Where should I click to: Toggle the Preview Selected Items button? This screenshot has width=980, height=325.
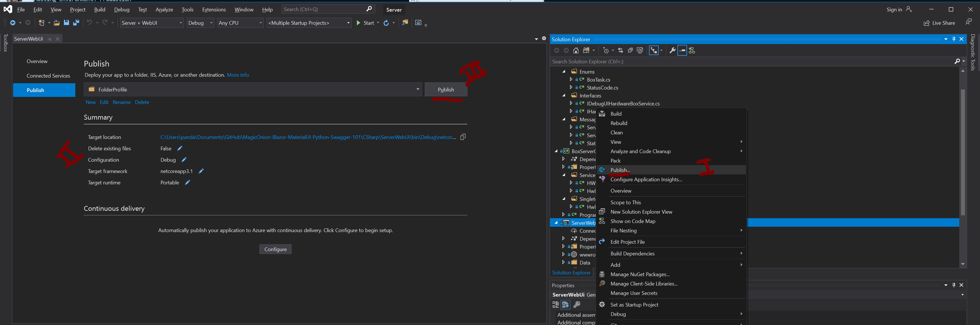682,50
